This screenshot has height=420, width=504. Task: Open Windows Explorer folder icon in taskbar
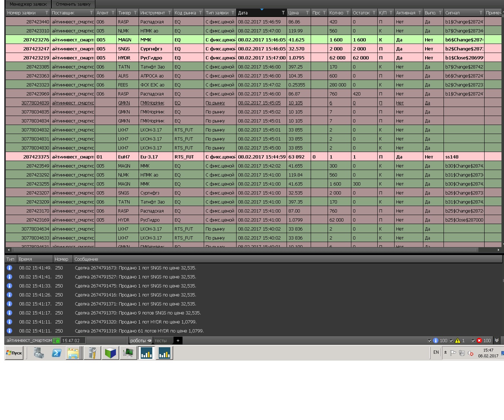pyautogui.click(x=73, y=353)
